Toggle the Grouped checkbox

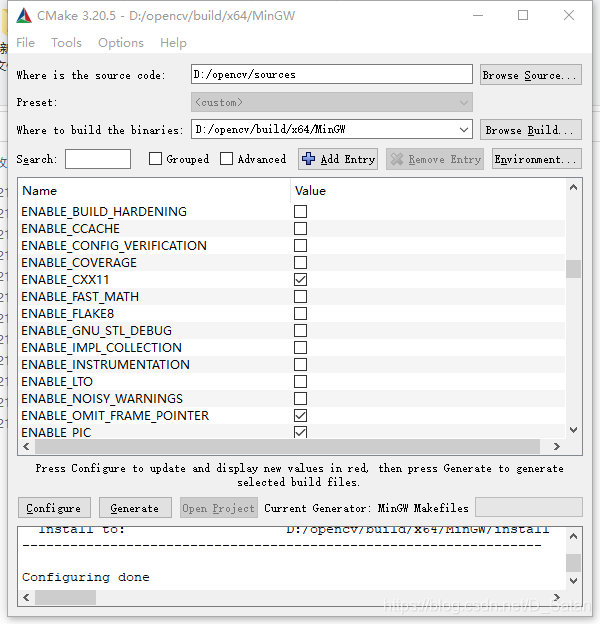tap(155, 159)
